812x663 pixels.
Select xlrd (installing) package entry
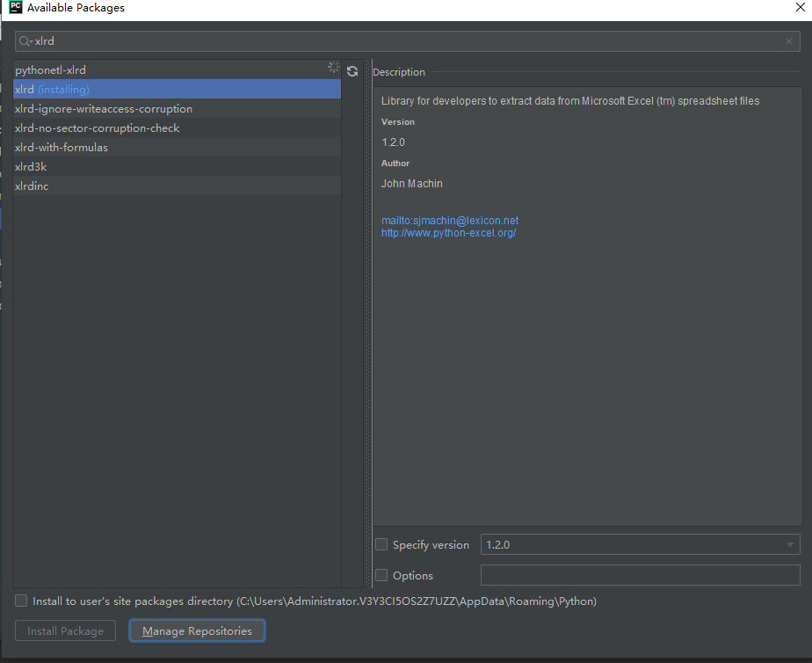pos(53,90)
